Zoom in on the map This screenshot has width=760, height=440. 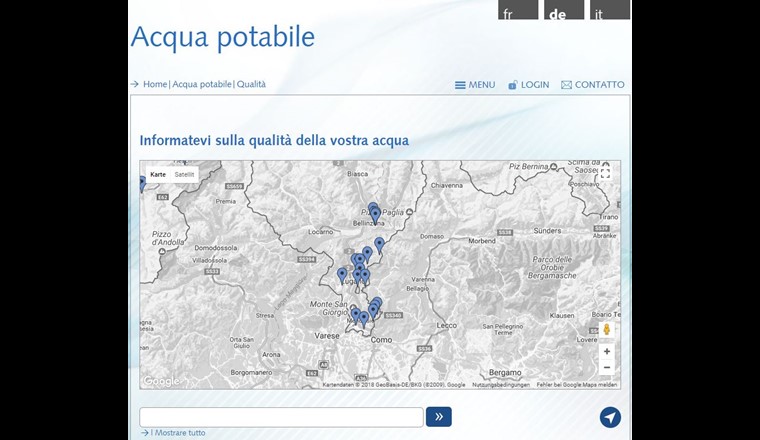point(606,351)
